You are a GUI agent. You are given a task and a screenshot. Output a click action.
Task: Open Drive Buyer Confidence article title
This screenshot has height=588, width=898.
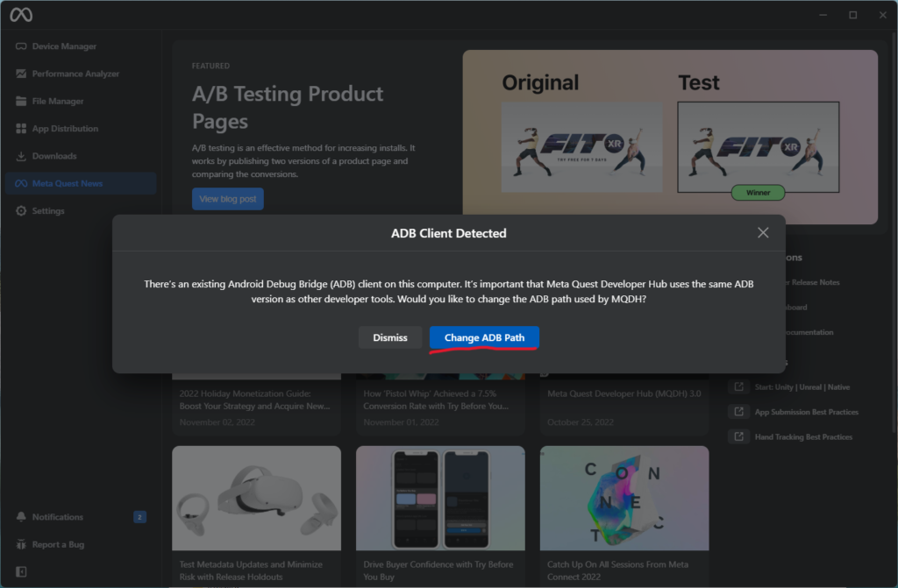[438, 570]
